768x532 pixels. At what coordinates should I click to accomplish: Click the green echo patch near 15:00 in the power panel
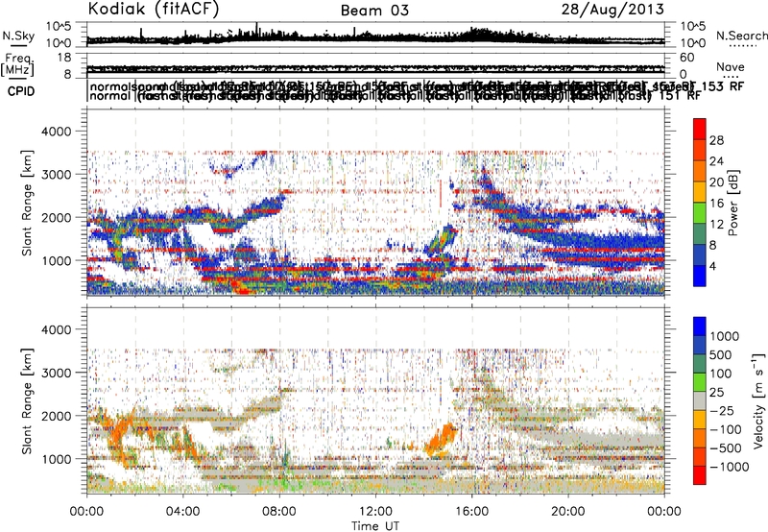tap(443, 240)
